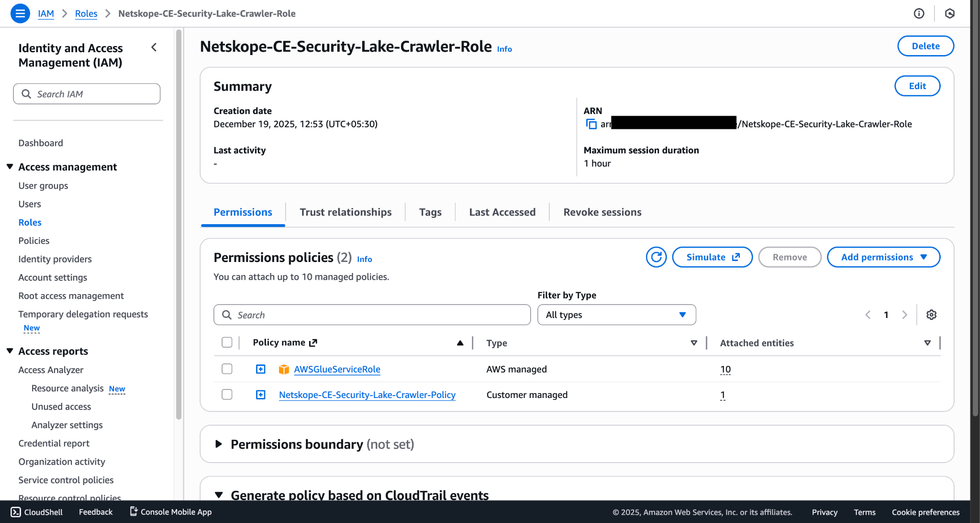Click the Console Mobile App icon
This screenshot has height=523, width=980.
click(134, 512)
